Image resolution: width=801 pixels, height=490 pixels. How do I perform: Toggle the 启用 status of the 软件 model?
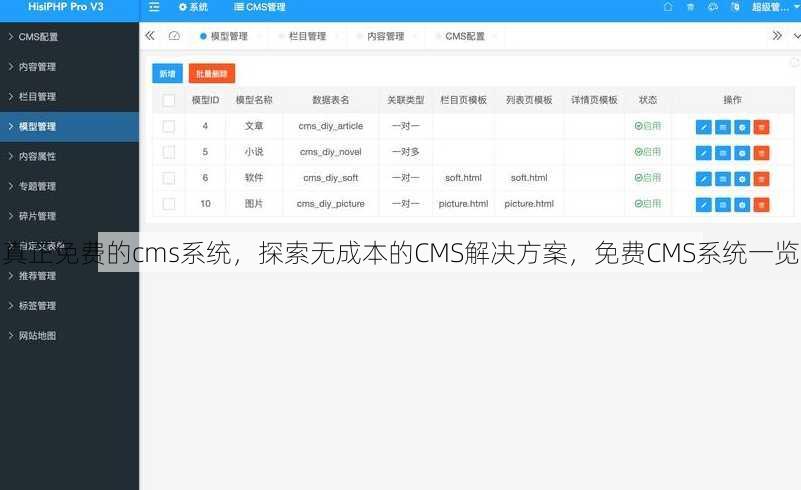coord(648,178)
